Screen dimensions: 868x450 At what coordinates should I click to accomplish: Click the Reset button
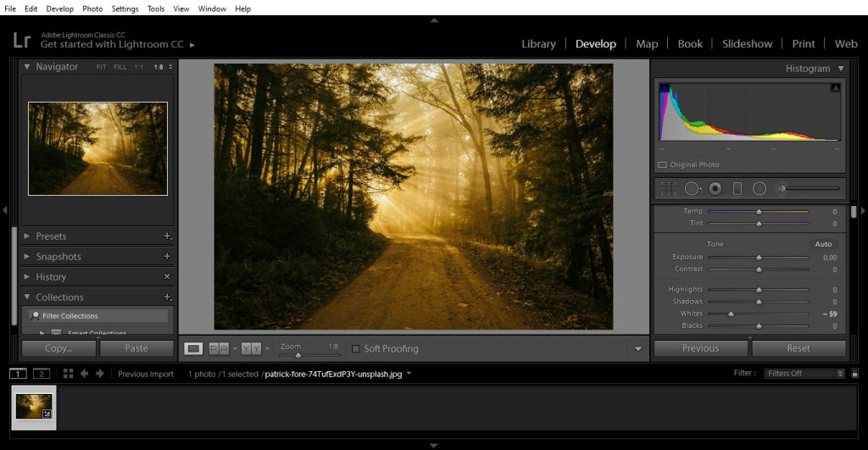[798, 348]
